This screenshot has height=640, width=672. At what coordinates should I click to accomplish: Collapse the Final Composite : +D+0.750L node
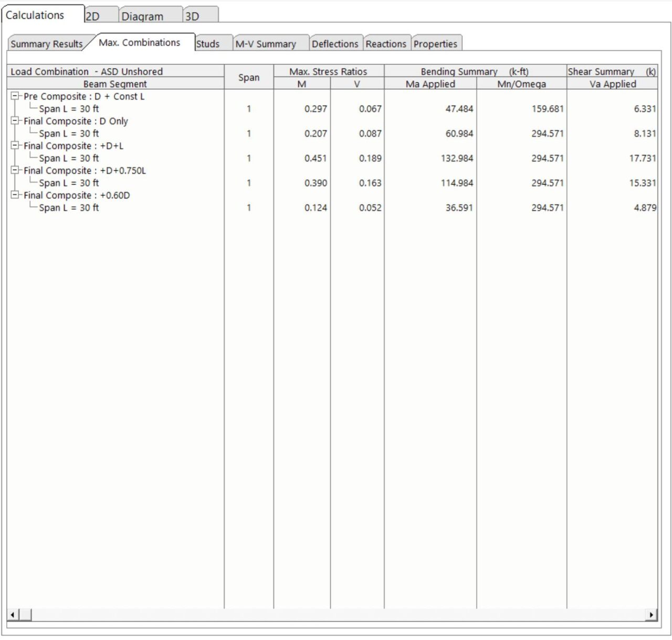(15, 171)
